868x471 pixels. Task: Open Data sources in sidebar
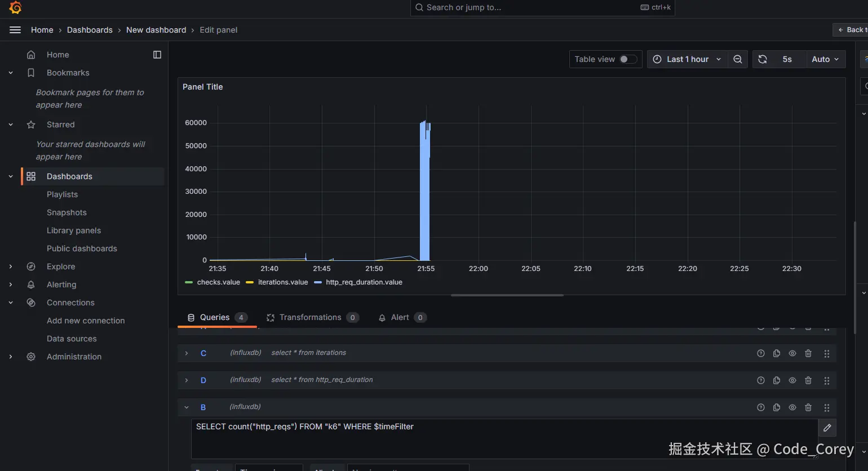tap(72, 339)
